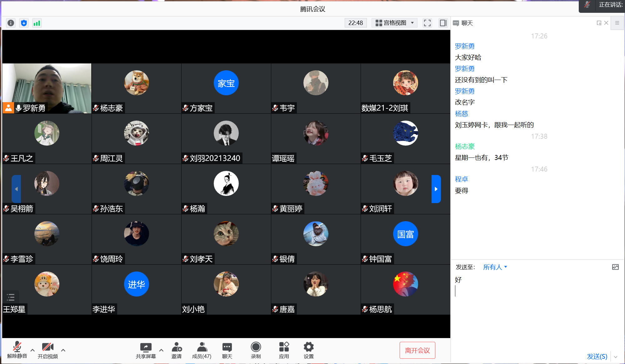
Task: Toggle the Chat (聊天) panel from the toolbar
Action: click(227, 350)
